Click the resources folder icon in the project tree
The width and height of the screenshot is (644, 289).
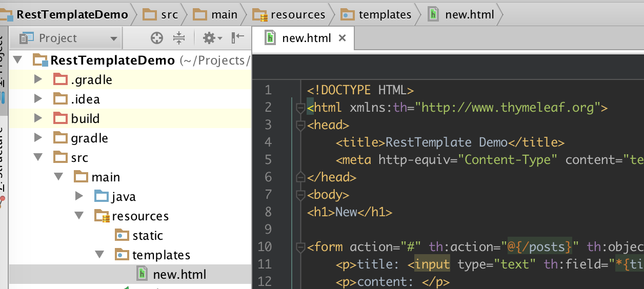[102, 216]
